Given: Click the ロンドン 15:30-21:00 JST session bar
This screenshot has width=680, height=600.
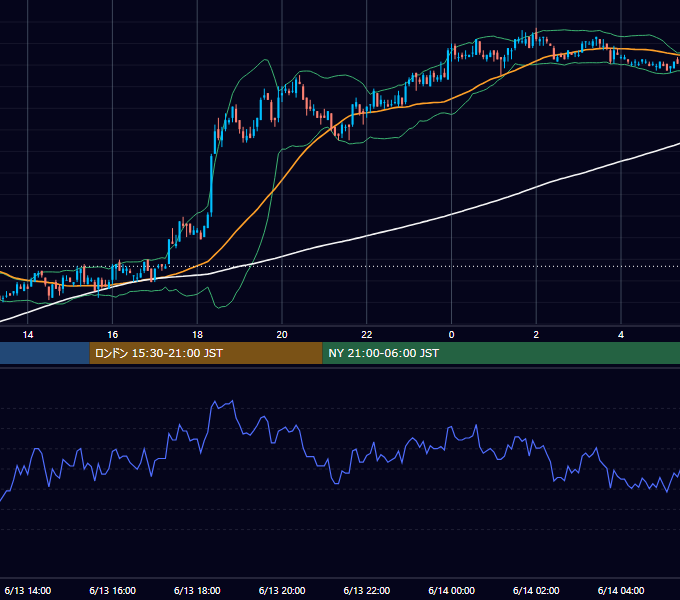Looking at the screenshot, I should (206, 353).
